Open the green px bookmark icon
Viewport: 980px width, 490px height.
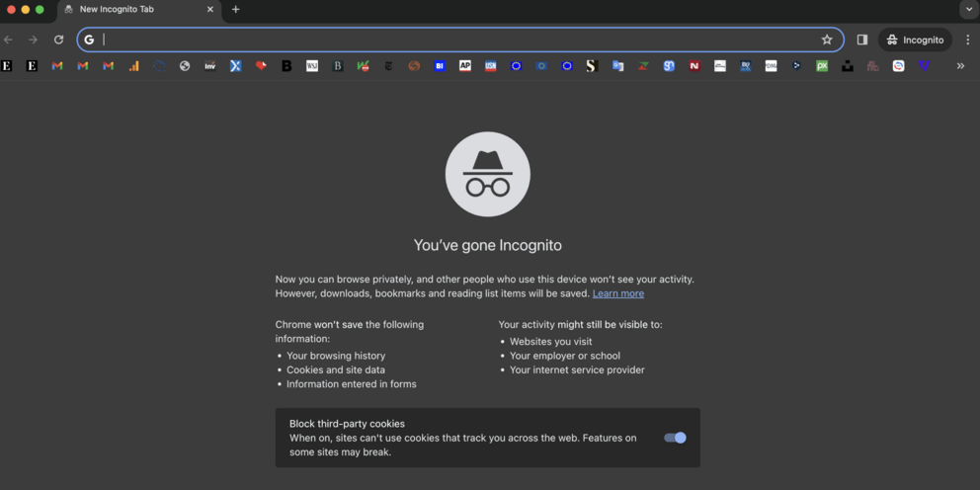[x=822, y=65]
